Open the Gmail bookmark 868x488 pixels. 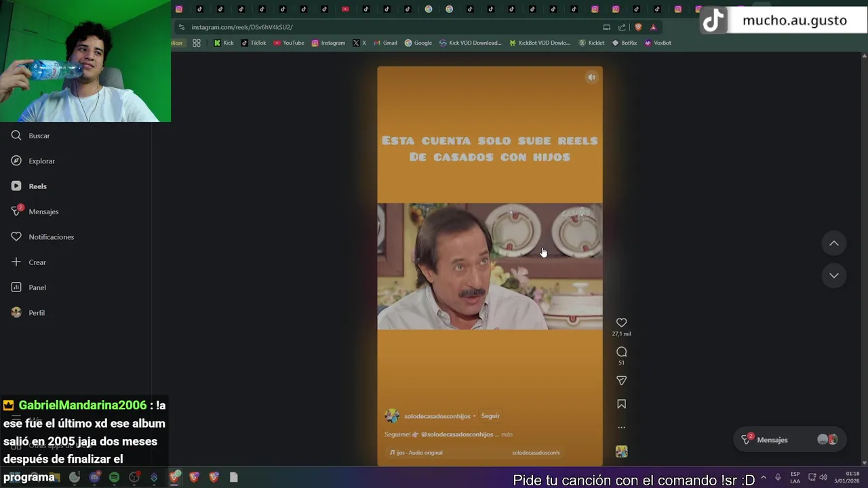click(x=385, y=43)
